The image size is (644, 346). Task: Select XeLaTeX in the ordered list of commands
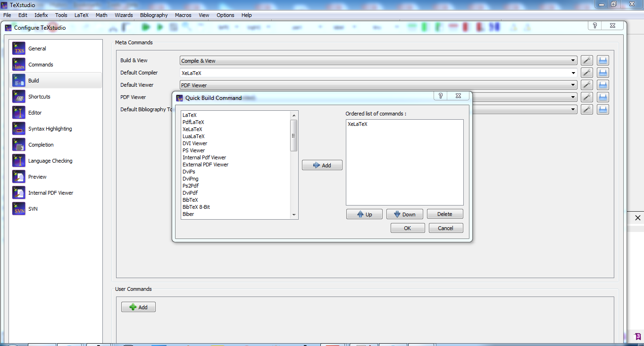click(x=358, y=124)
